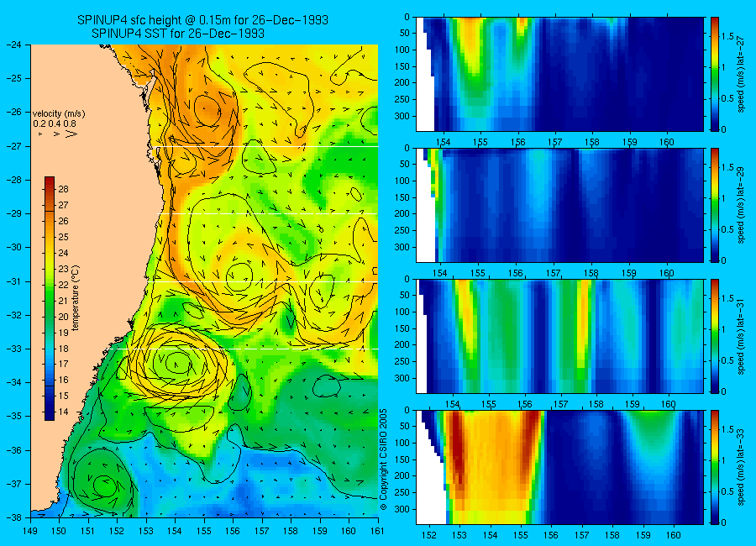
Task: Click the title line 'SPINUP4 SST for 26-Dec-1993'
Action: (178, 34)
